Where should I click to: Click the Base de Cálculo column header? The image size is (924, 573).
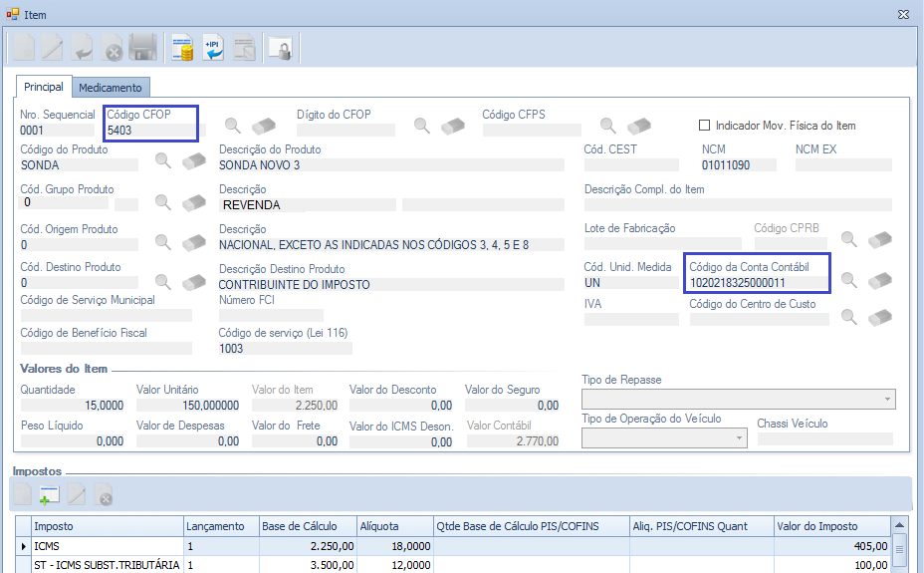[309, 526]
